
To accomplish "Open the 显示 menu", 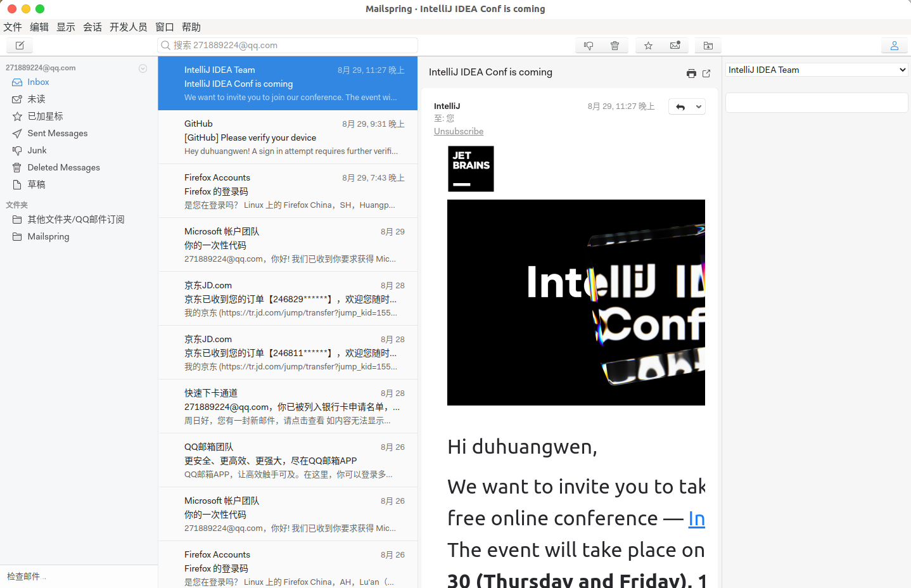I will point(66,27).
